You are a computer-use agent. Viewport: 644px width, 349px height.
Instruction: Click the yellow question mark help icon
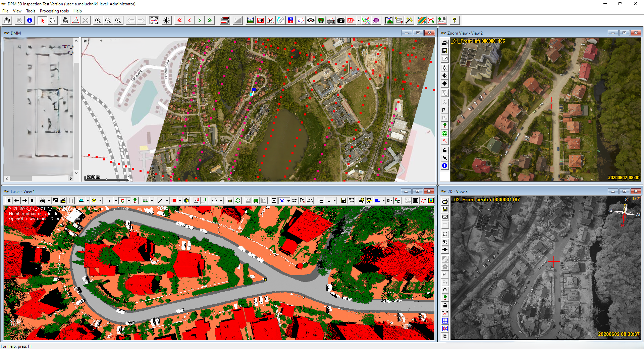[x=454, y=20]
